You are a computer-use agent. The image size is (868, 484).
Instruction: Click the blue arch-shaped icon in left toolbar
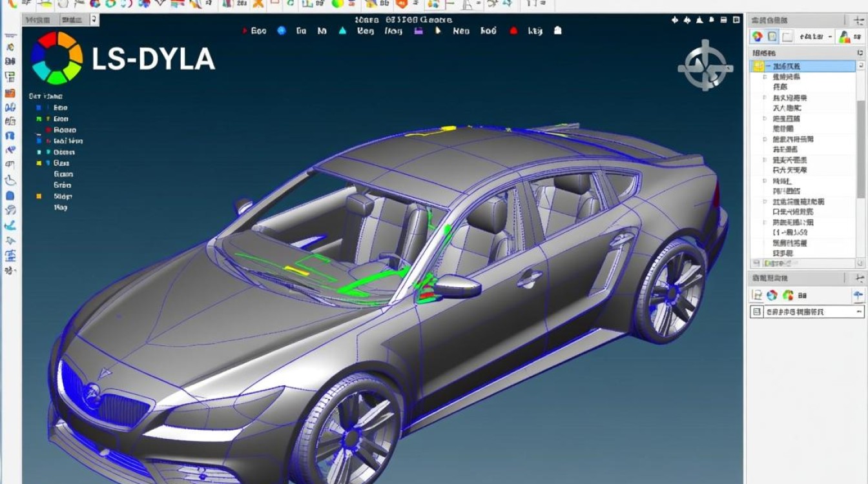pos(10,137)
